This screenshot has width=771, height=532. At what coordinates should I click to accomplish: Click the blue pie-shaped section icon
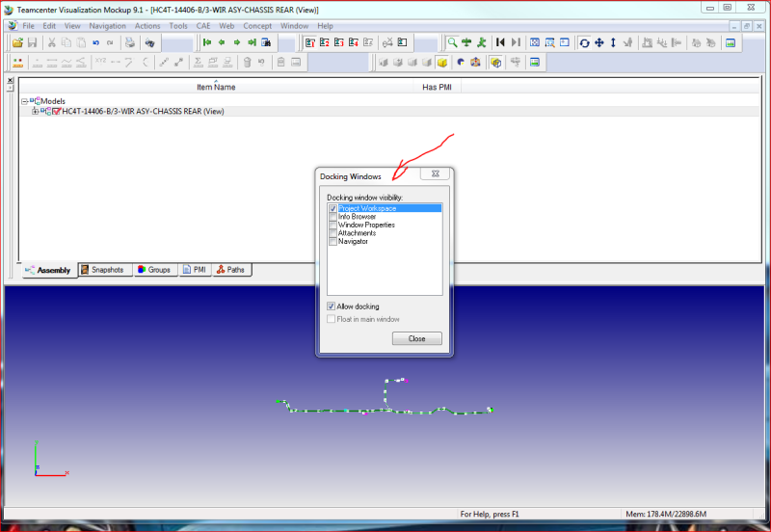tap(461, 63)
